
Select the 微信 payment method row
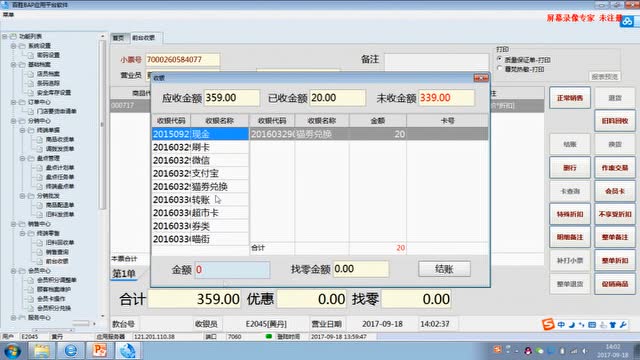[x=200, y=160]
